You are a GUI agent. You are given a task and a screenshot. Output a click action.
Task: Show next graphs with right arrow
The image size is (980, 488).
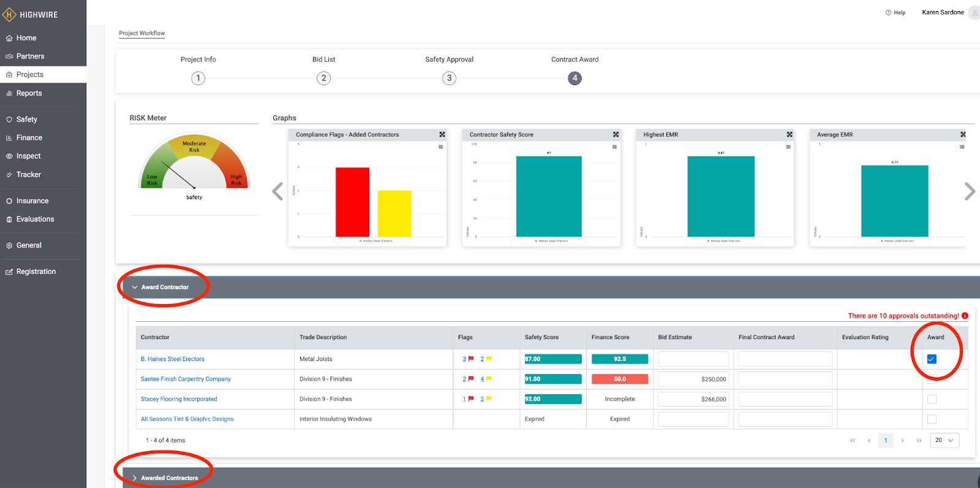pos(970,191)
